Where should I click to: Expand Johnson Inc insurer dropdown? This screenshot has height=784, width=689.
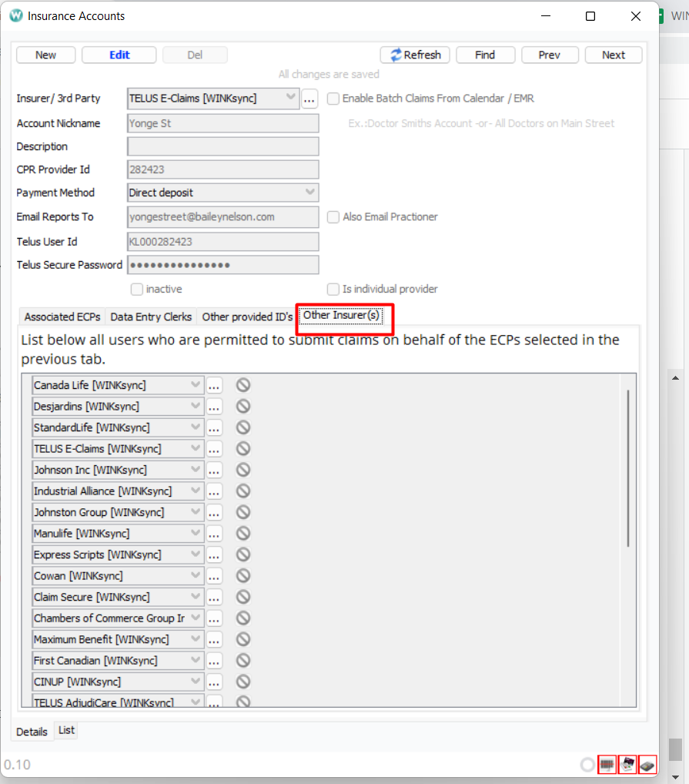coord(196,470)
